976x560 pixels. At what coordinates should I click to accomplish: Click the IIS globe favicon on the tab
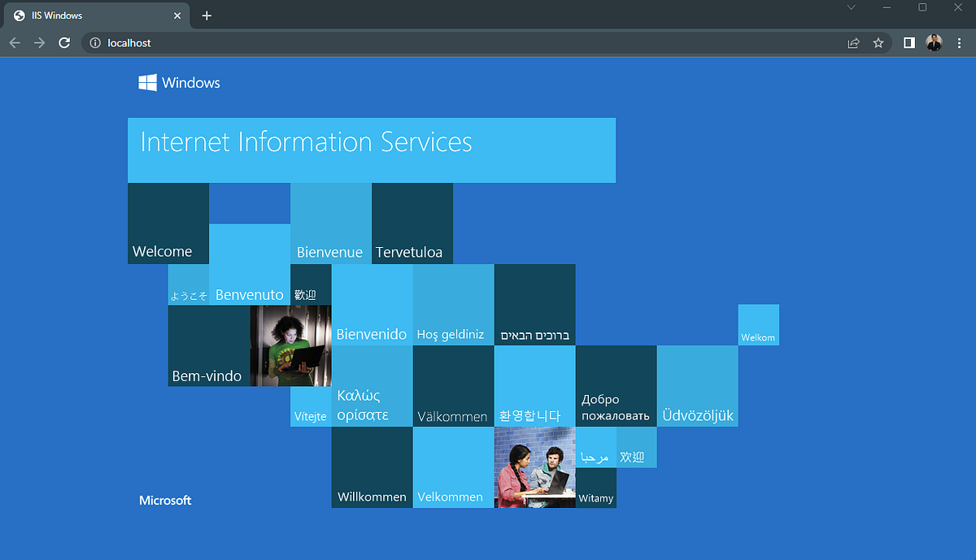pyautogui.click(x=18, y=15)
